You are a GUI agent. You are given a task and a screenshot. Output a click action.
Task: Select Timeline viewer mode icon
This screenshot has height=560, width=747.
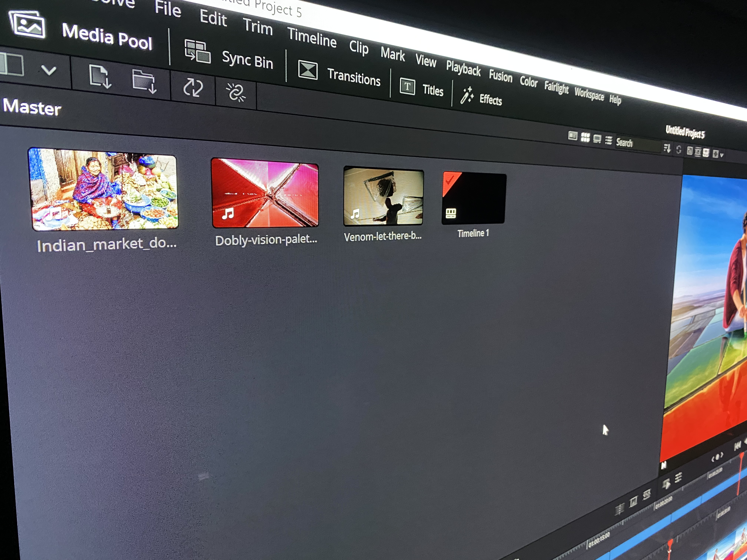coord(706,153)
